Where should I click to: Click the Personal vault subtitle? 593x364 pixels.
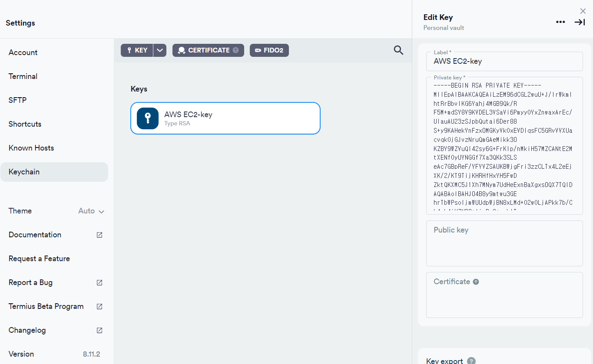click(444, 28)
